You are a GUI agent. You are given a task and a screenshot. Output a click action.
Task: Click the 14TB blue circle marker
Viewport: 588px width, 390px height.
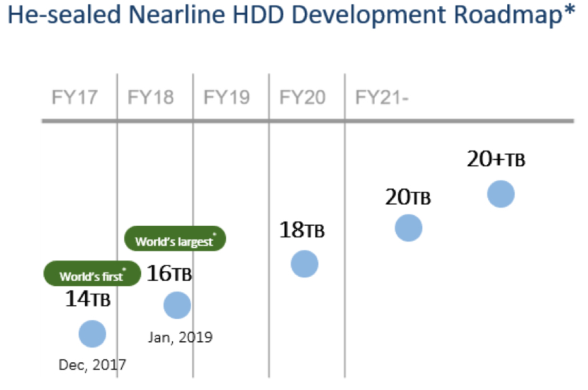coord(92,334)
